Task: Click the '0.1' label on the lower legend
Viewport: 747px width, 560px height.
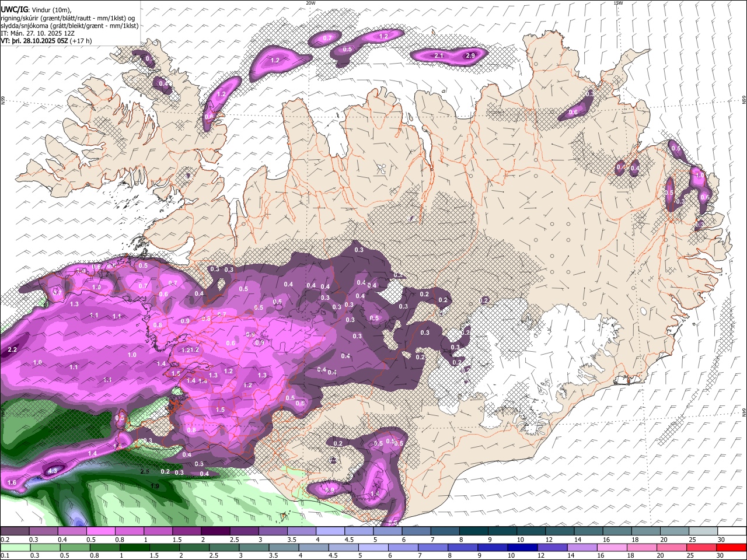Action: [5, 555]
